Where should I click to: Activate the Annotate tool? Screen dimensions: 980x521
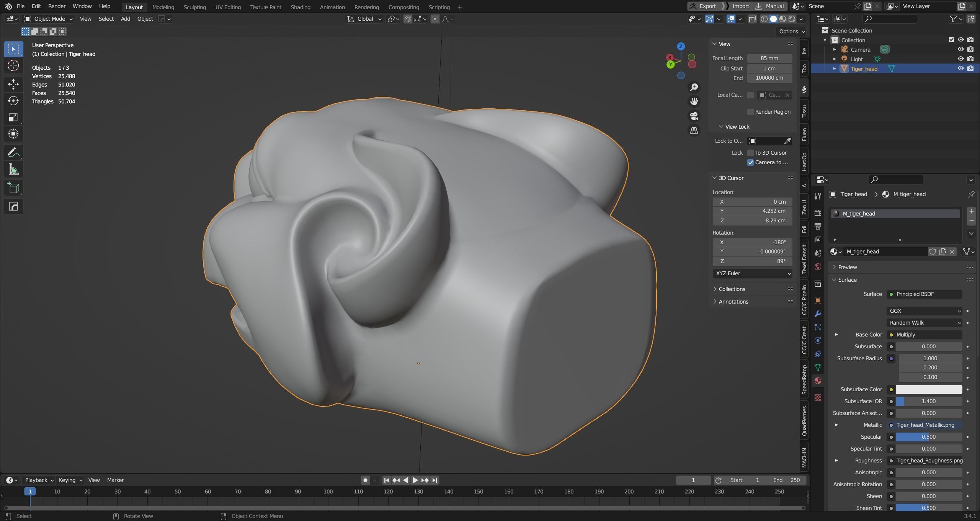click(x=13, y=153)
